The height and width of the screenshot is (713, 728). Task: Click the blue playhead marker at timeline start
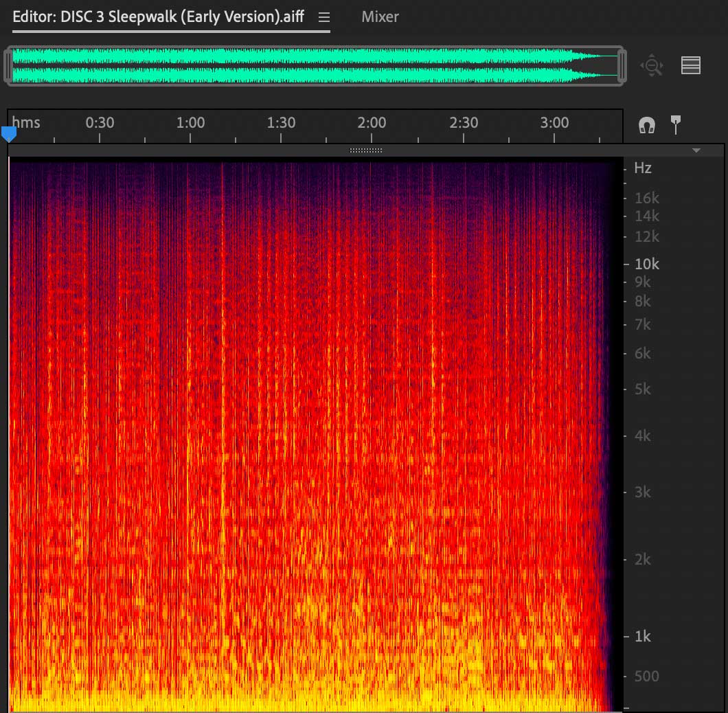pos(9,133)
